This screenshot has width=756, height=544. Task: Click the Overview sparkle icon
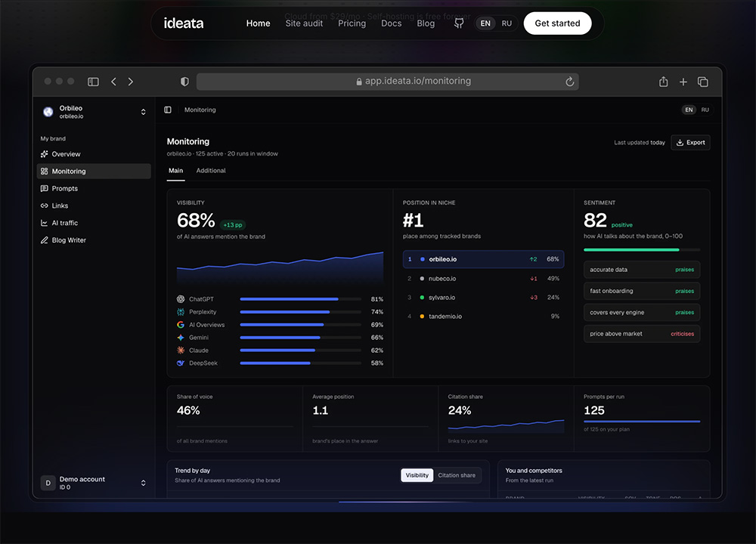coord(45,154)
